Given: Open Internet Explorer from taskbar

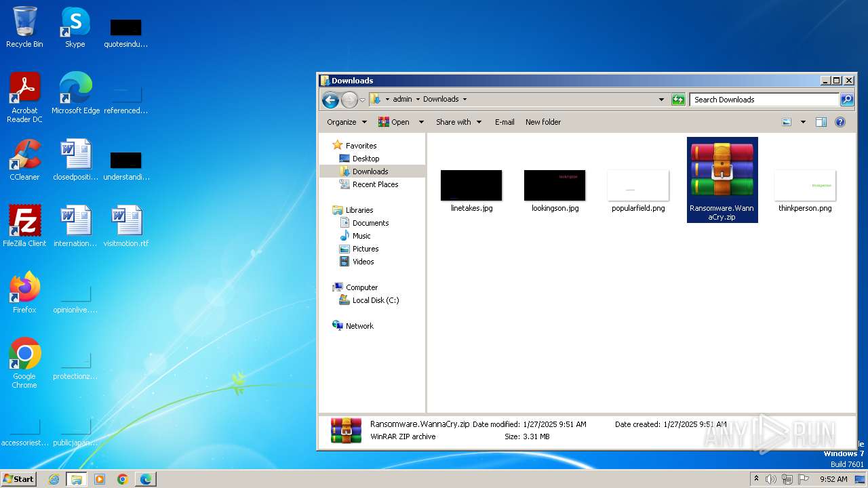Looking at the screenshot, I should [x=54, y=479].
